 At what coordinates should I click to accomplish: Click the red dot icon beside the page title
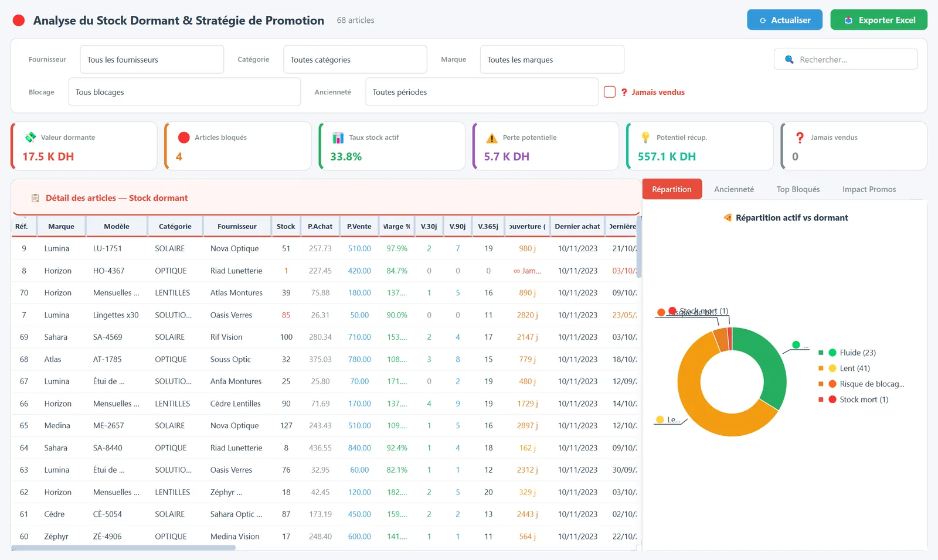pyautogui.click(x=19, y=21)
